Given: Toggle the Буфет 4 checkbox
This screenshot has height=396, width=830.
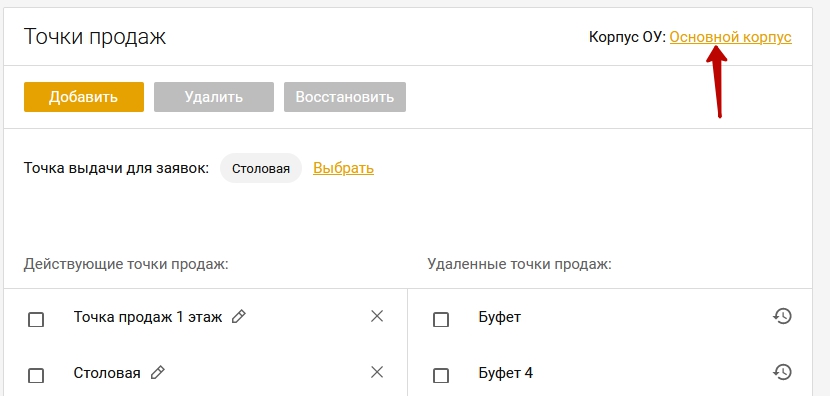Looking at the screenshot, I should click(x=441, y=375).
